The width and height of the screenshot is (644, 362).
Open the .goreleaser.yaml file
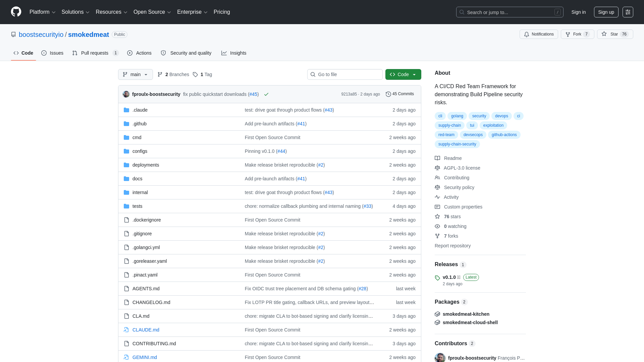pyautogui.click(x=150, y=261)
